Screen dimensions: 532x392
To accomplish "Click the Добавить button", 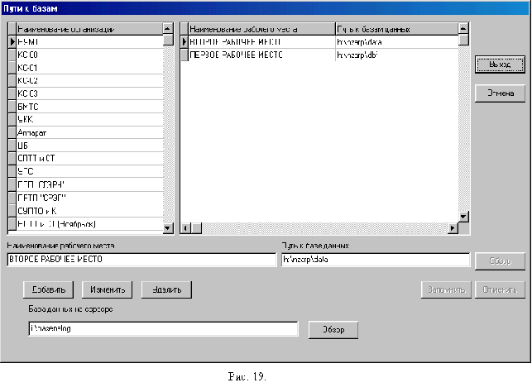I will point(49,290).
